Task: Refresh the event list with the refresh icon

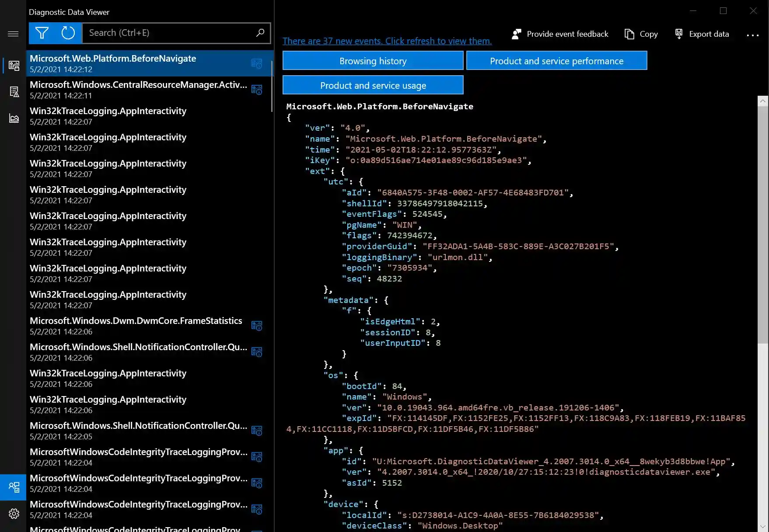Action: click(x=68, y=33)
